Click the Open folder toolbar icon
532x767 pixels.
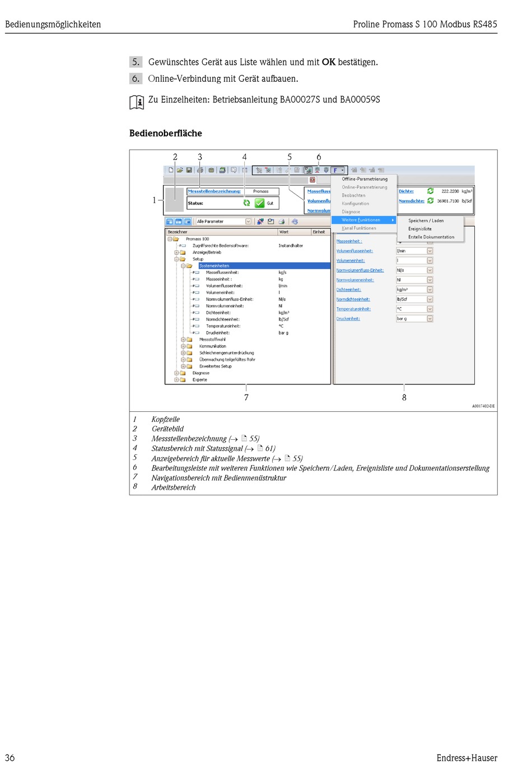tap(180, 170)
